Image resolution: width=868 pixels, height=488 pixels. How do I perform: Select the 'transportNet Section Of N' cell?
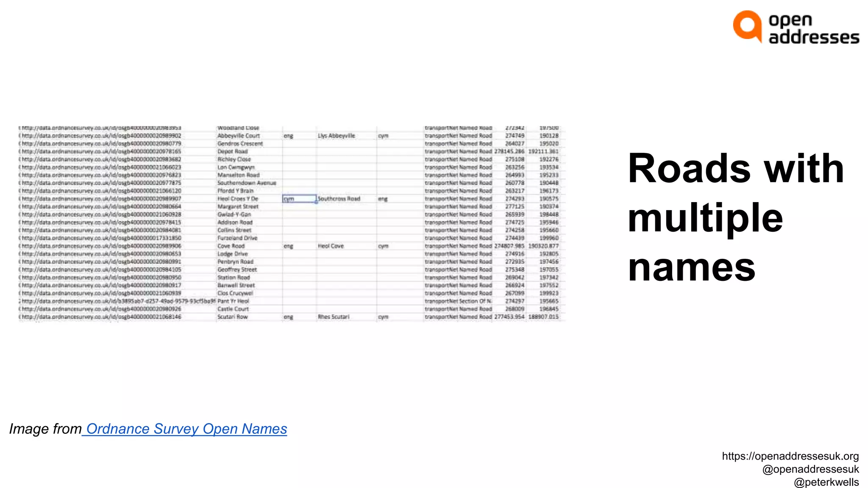(x=458, y=301)
